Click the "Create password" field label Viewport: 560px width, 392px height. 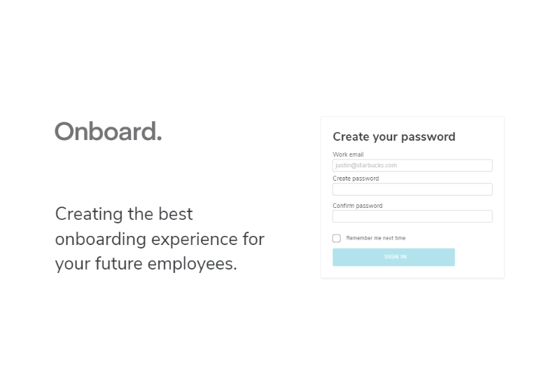[356, 178]
